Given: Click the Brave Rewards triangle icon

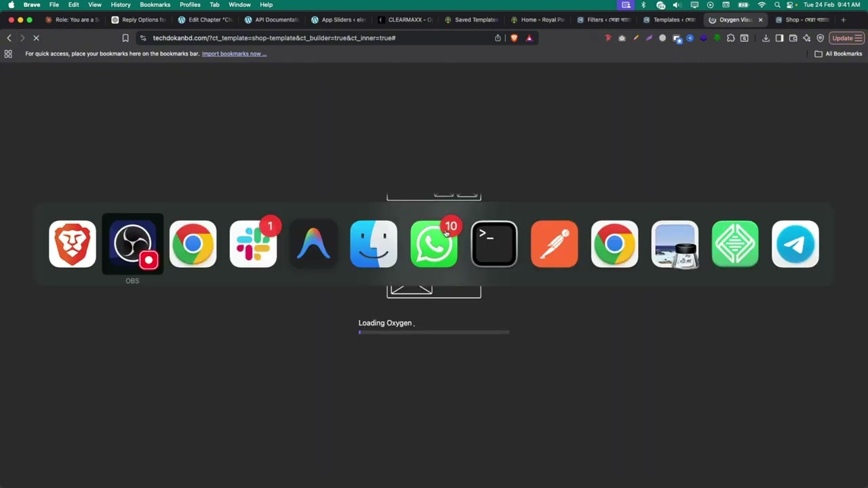Looking at the screenshot, I should point(530,38).
